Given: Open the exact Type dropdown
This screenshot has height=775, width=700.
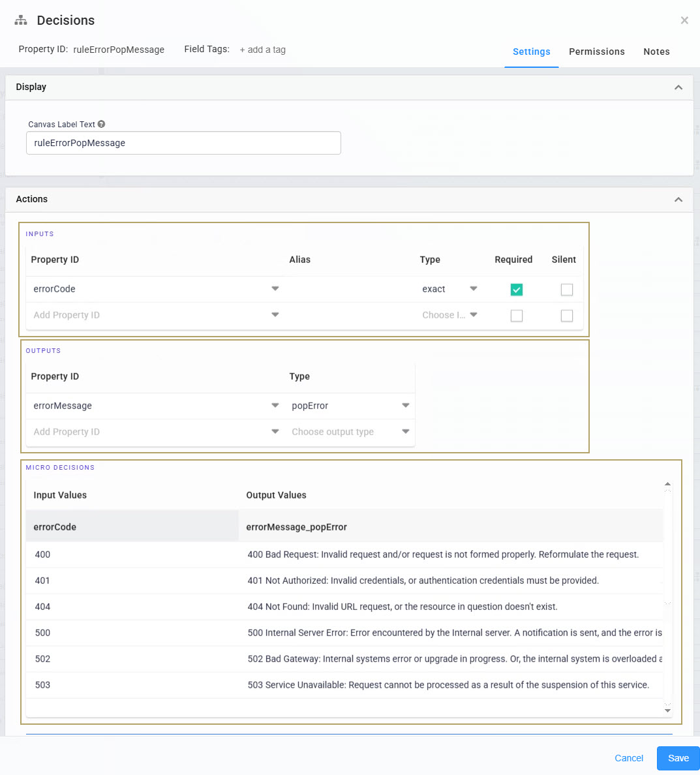Looking at the screenshot, I should coord(473,289).
